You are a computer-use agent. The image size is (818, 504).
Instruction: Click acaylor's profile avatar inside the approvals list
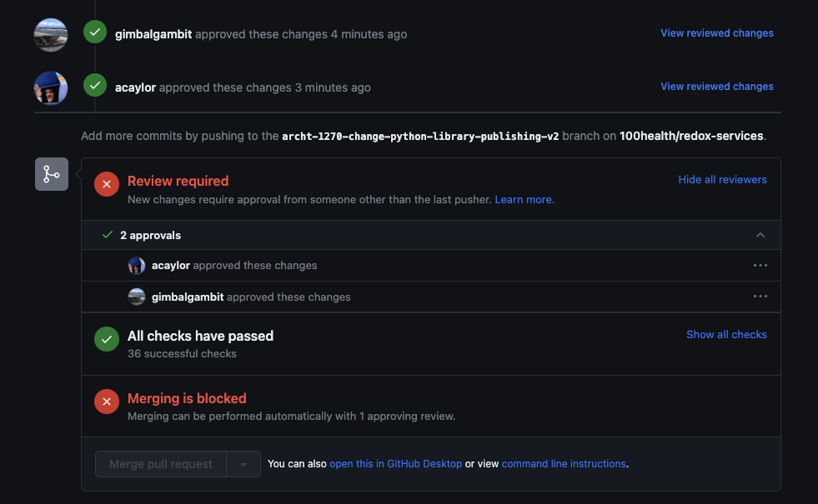point(136,265)
